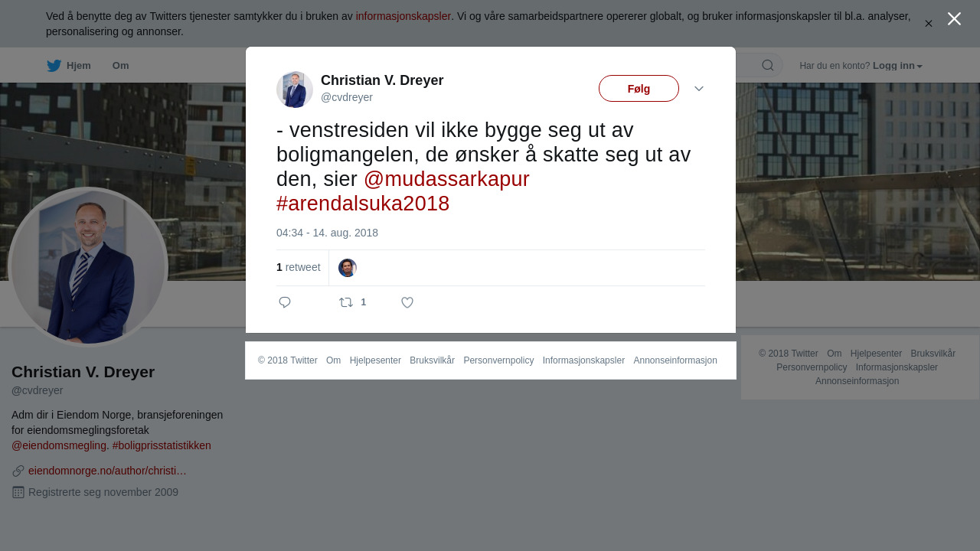Click Christian V. Dreyer's tweet avatar

pos(295,90)
